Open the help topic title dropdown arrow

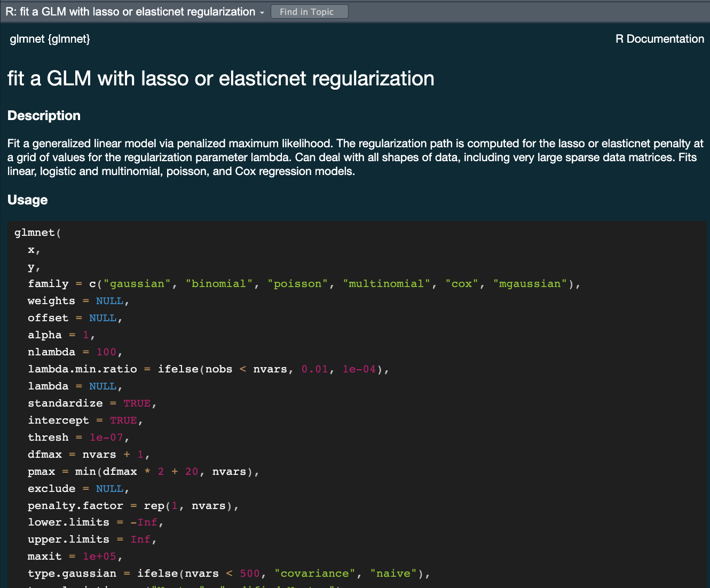(x=262, y=12)
